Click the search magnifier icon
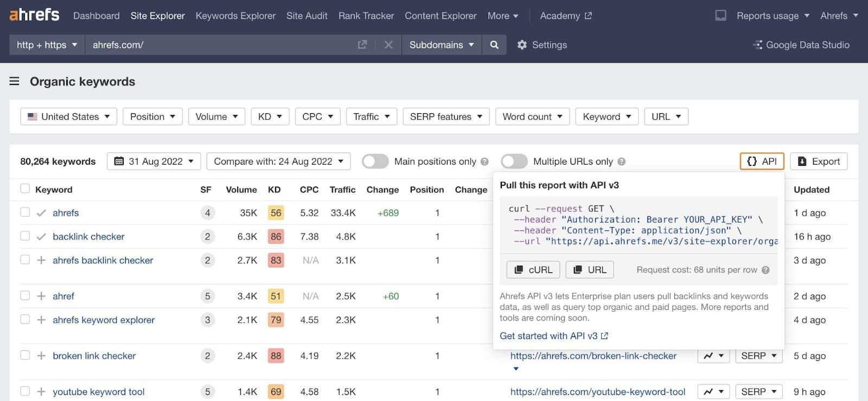This screenshot has height=401, width=868. click(494, 45)
